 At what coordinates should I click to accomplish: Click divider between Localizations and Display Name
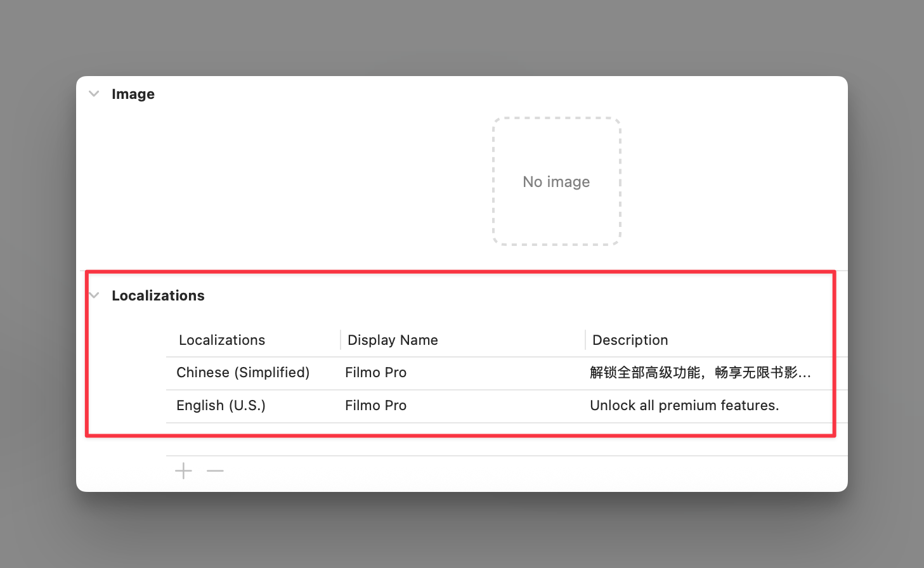(341, 340)
